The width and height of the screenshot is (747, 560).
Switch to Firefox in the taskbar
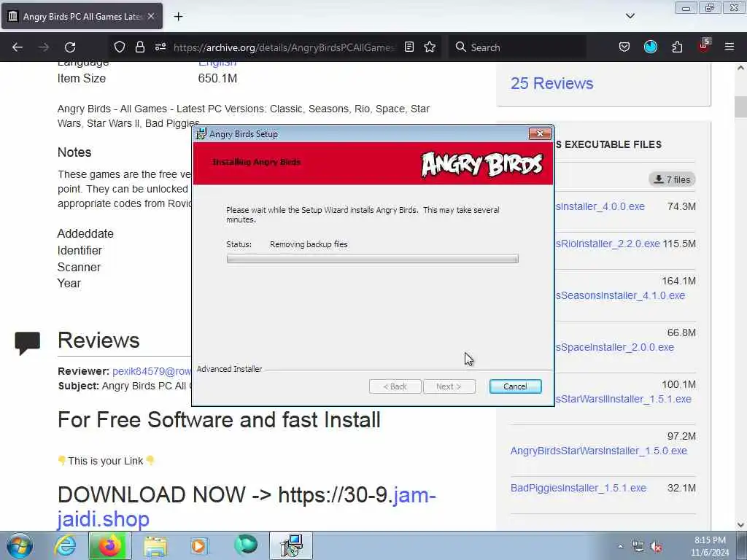(x=109, y=546)
